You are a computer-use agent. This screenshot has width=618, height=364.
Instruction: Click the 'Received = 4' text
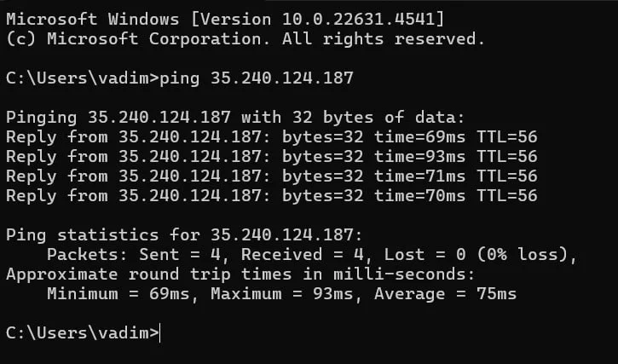(x=302, y=255)
